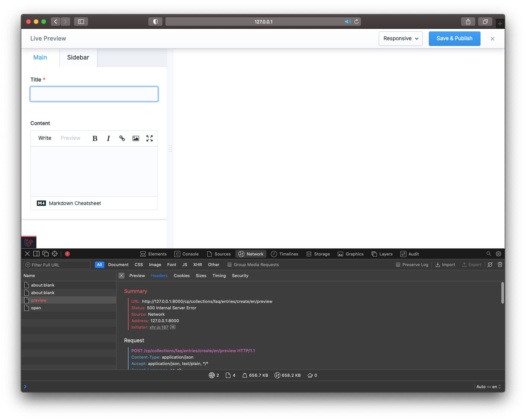This screenshot has width=526, height=420.
Task: Open the Markdown Cheatsheet link
Action: [75, 203]
